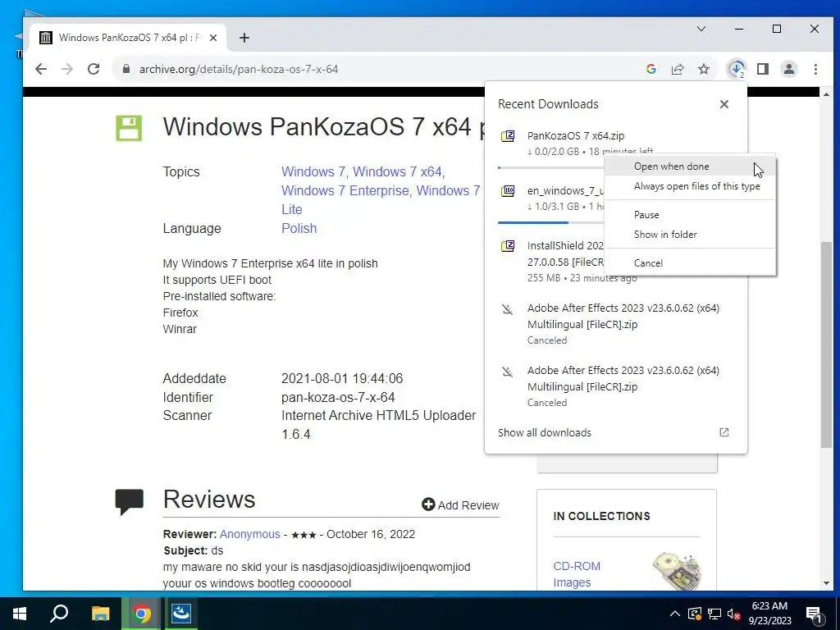Open the Chrome profile avatar
The width and height of the screenshot is (840, 630).
pyautogui.click(x=789, y=69)
